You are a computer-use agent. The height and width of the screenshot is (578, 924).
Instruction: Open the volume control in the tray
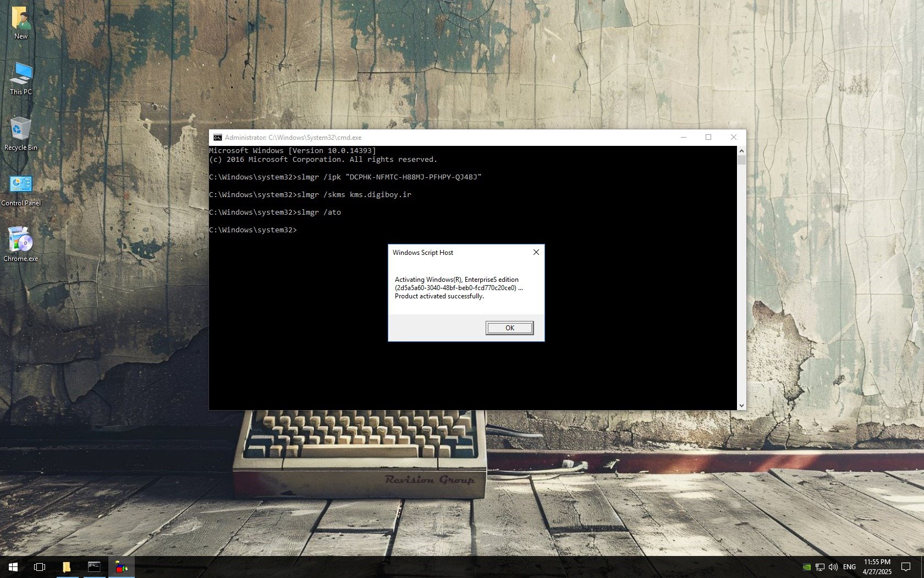click(x=833, y=567)
